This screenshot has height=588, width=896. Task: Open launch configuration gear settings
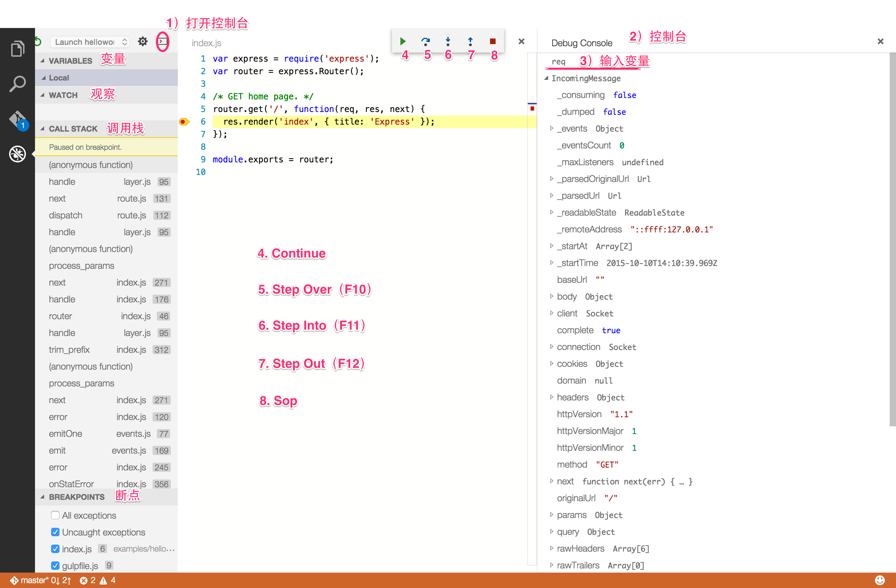[143, 41]
